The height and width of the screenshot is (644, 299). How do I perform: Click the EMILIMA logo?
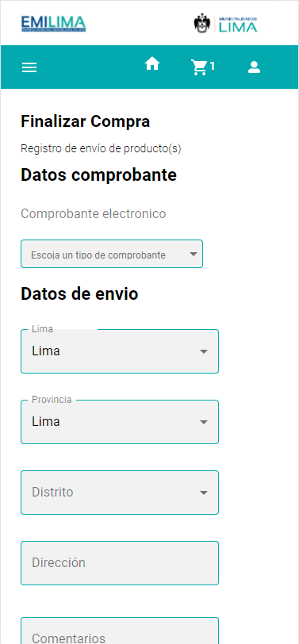[x=53, y=24]
